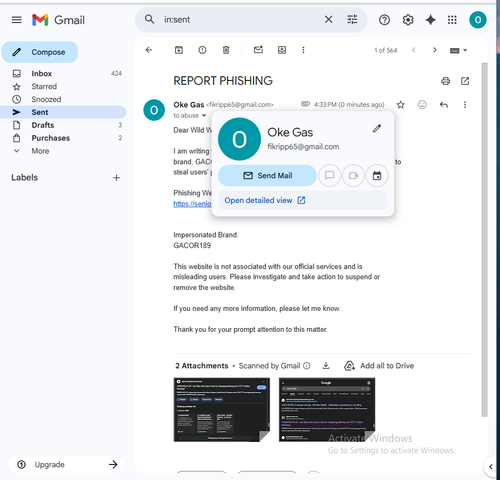The height and width of the screenshot is (480, 500).
Task: Select the Sent folder
Action: pyautogui.click(x=63, y=112)
